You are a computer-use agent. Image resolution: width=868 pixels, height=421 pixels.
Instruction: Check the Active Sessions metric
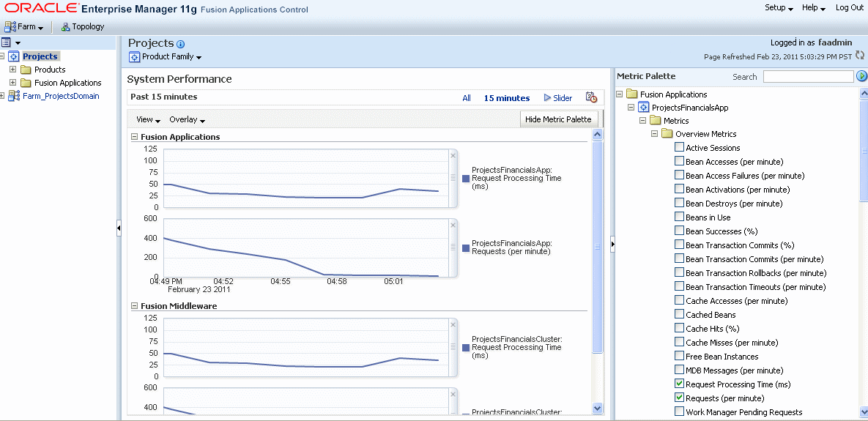click(679, 147)
